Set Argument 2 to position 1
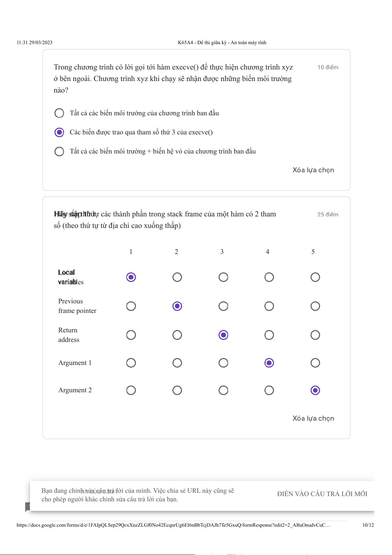 tap(131, 390)
